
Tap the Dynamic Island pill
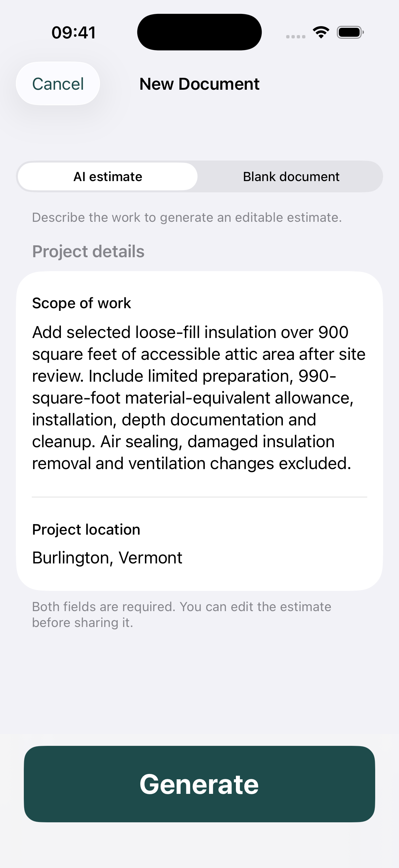tap(199, 32)
